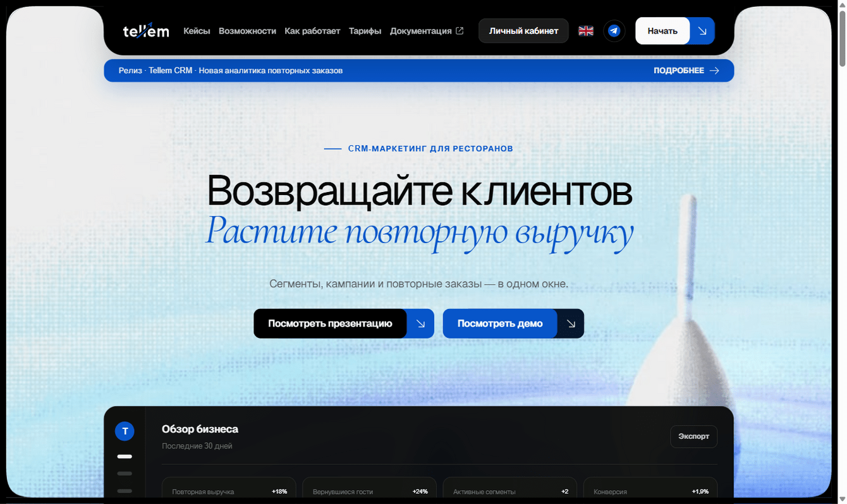847x504 pixels.
Task: Click the Экспорт button
Action: click(x=693, y=436)
